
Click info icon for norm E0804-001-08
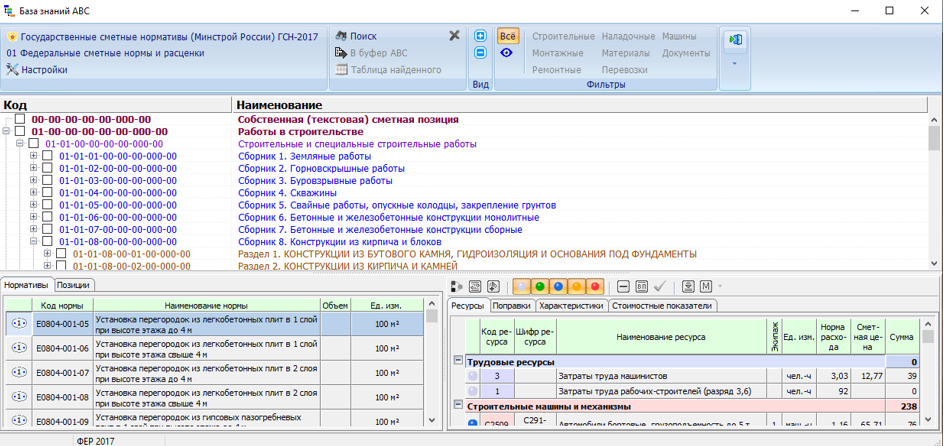(20, 396)
